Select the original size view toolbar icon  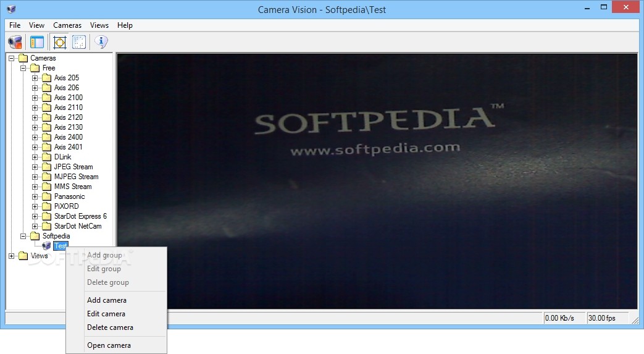click(79, 42)
